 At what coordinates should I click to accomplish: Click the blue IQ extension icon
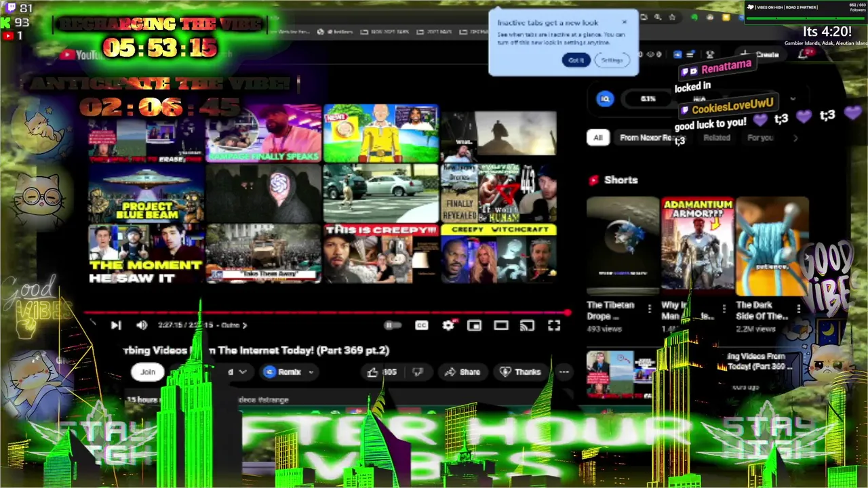[x=605, y=99]
